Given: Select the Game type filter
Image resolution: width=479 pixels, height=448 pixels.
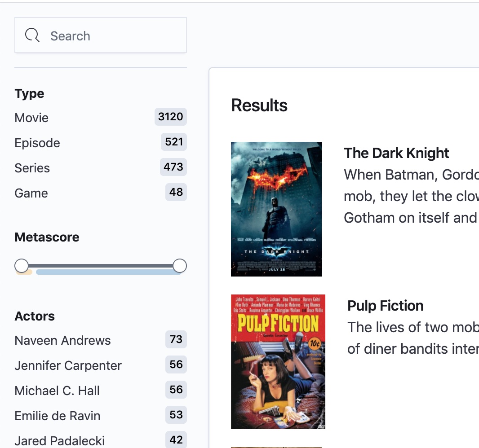Looking at the screenshot, I should click(101, 193).
